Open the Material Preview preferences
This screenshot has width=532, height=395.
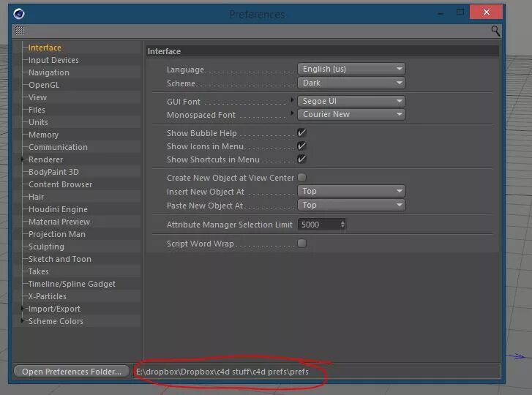(x=59, y=222)
